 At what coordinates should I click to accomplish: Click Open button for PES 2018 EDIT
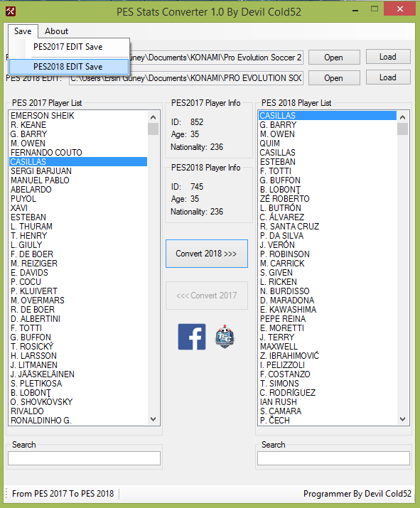click(334, 78)
